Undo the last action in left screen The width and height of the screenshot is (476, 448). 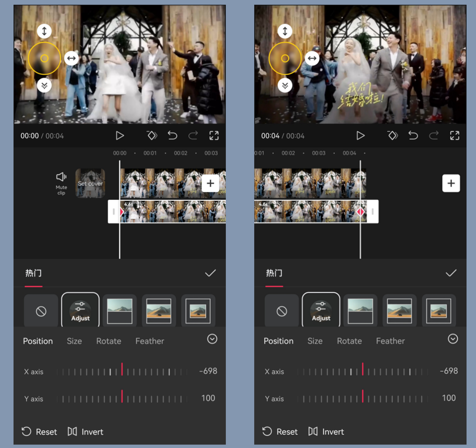pos(172,136)
